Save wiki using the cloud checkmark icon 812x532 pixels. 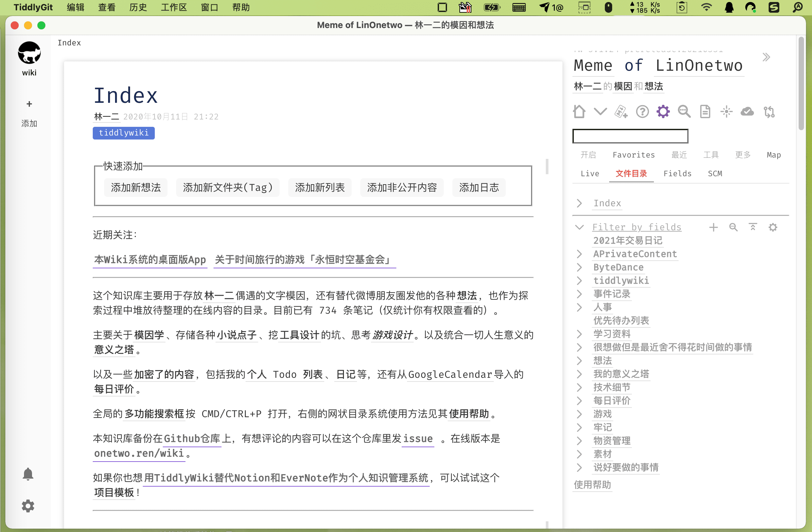[747, 111]
